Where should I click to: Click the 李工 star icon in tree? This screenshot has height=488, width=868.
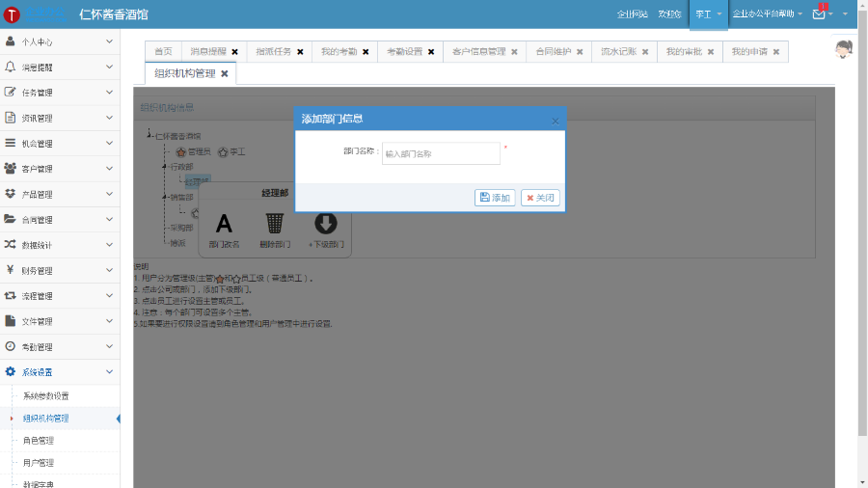click(223, 151)
